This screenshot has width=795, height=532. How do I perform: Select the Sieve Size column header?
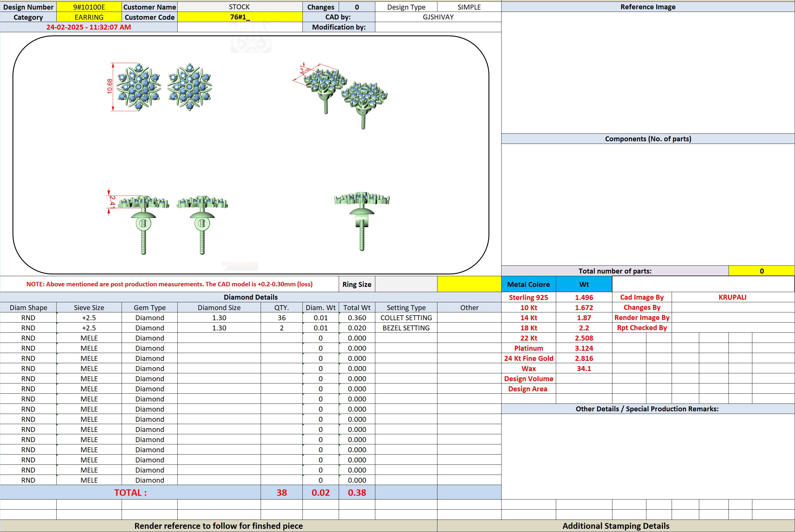pos(89,307)
